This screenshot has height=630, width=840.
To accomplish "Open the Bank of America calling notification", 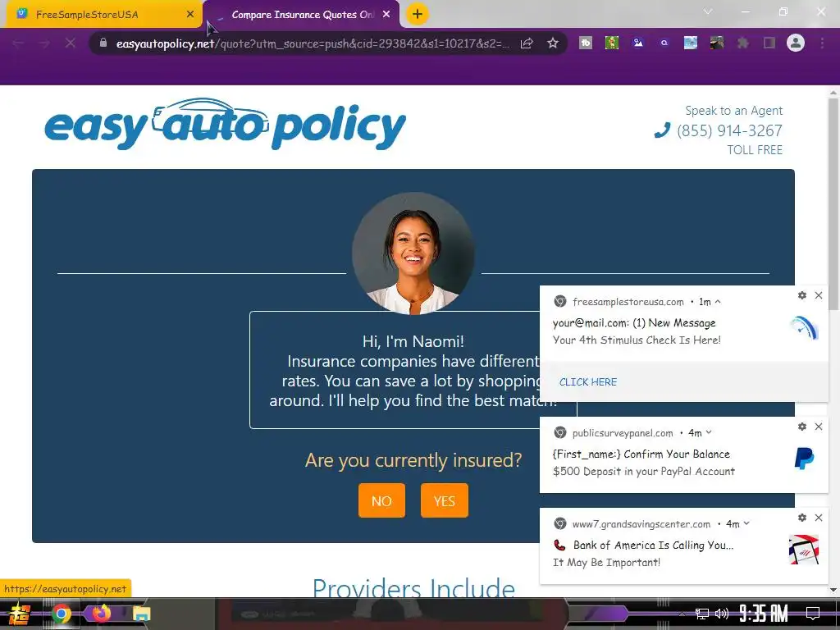I will [x=643, y=554].
